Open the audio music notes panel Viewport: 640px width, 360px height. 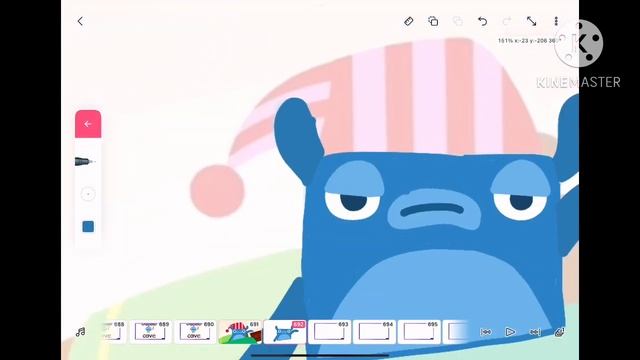coord(81,332)
